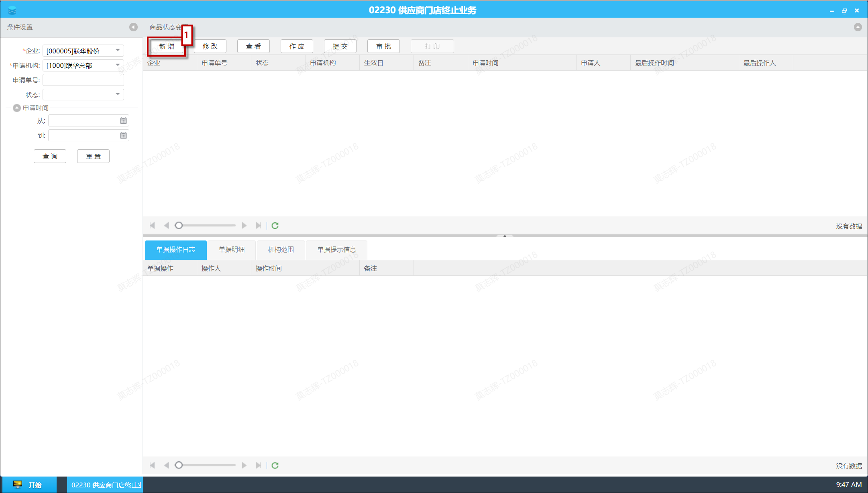
Task: Click the lower grid page slider handle
Action: [179, 465]
